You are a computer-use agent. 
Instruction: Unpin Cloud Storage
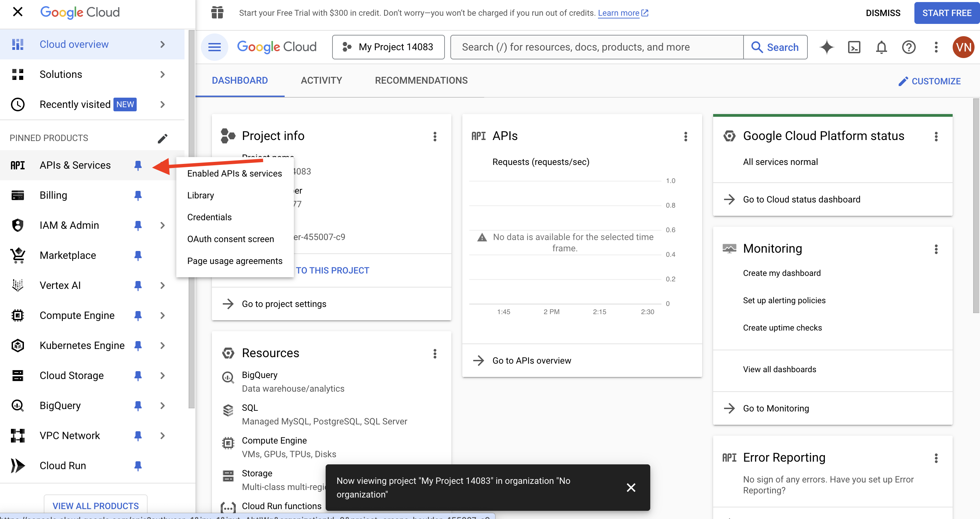138,376
